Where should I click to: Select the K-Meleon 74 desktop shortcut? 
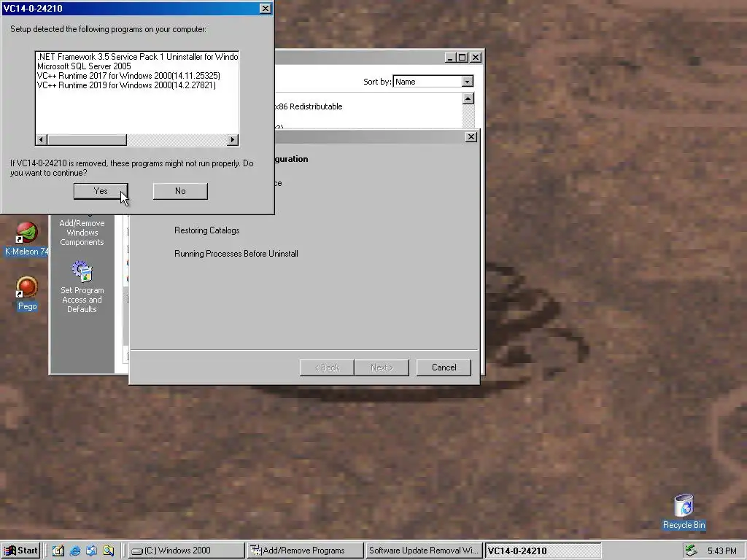tap(27, 239)
